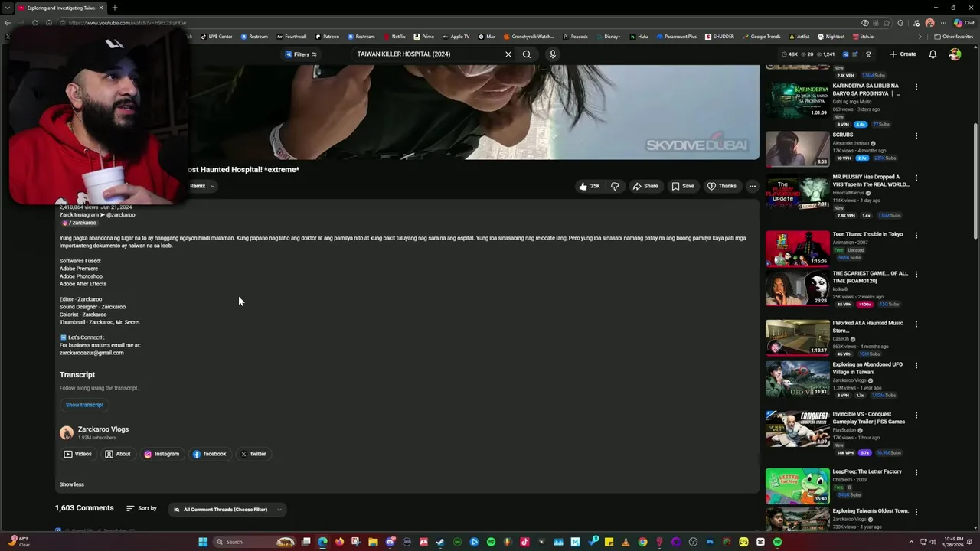Click the Zarckaroo Vlogs channel avatar
Viewport: 980px width, 551px height.
click(x=67, y=432)
